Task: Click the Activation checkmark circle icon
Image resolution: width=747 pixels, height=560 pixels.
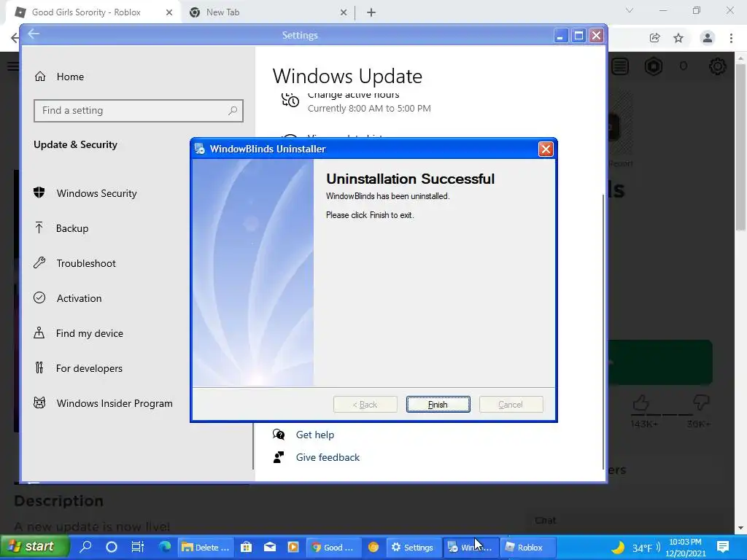Action: click(x=39, y=297)
